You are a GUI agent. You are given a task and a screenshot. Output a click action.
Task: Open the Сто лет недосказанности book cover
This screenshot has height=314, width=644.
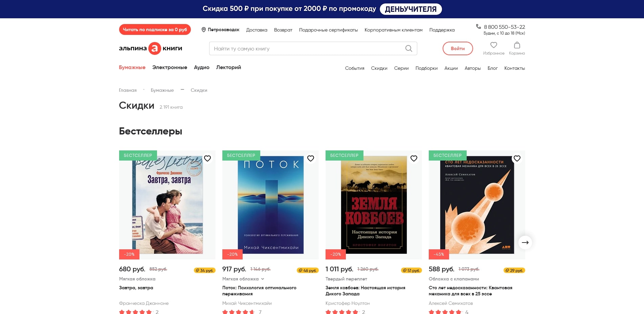click(477, 205)
